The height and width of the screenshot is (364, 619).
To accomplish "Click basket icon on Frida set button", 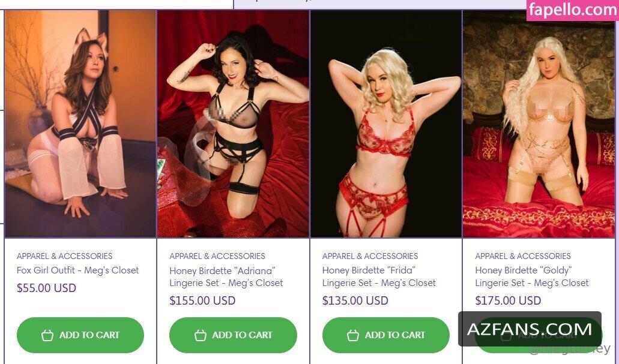I will tap(353, 335).
